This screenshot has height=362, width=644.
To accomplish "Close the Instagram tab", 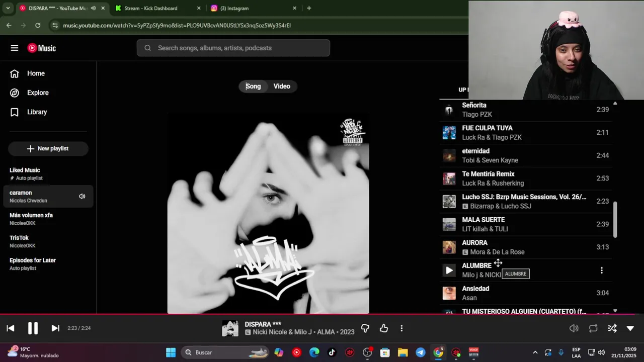I will click(295, 8).
